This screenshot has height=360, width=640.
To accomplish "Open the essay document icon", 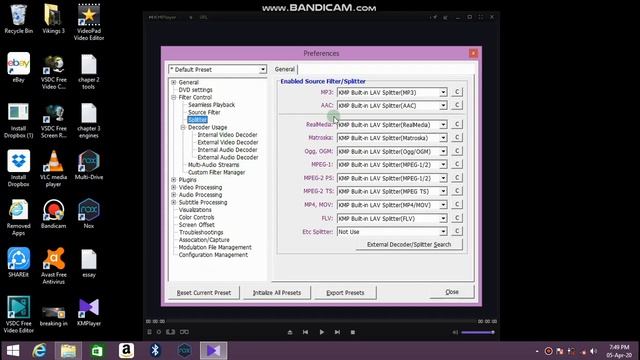I will tap(89, 263).
